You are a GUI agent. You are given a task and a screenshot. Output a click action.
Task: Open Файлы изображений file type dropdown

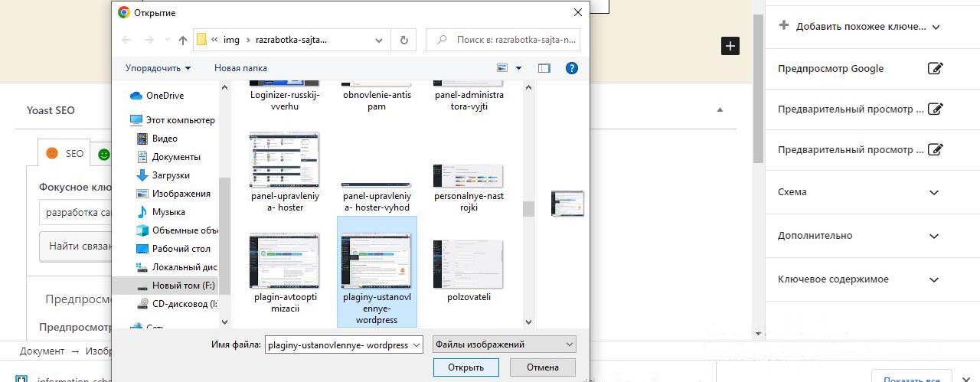pyautogui.click(x=503, y=344)
